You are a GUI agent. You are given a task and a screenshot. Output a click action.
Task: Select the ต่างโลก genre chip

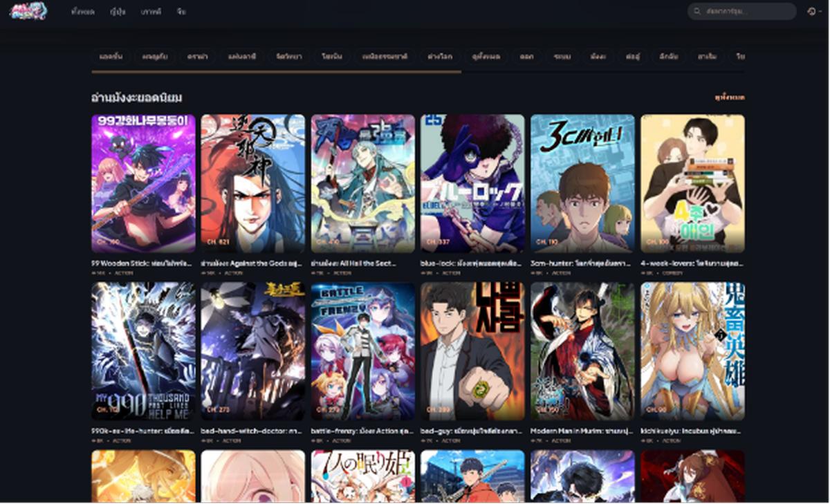tap(439, 57)
